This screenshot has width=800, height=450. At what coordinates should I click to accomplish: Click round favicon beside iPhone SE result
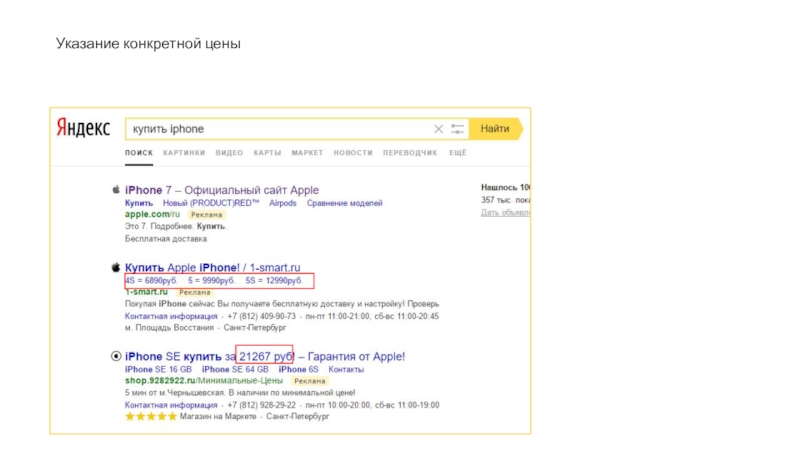click(x=116, y=356)
